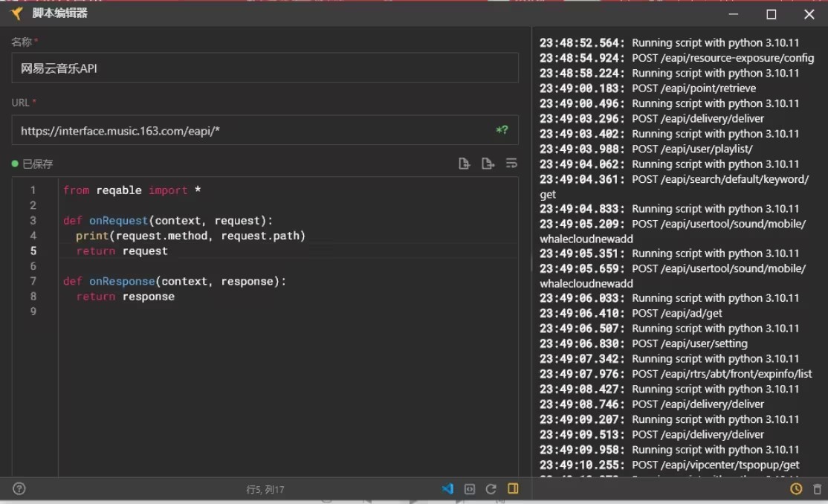Clear console logs with trash icon
This screenshot has width=828, height=504.
(818, 489)
